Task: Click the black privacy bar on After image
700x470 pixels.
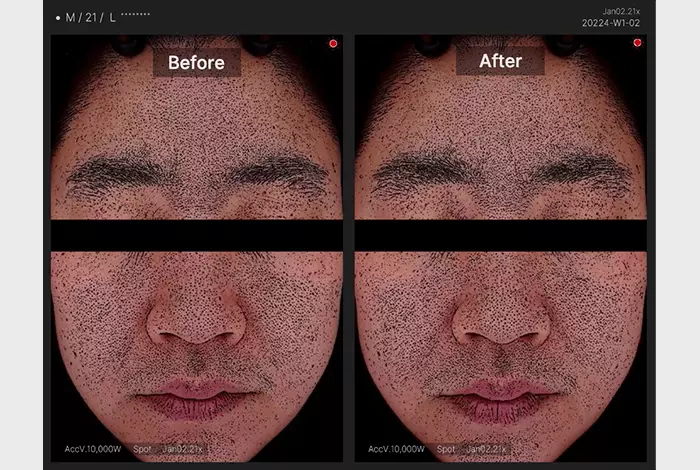Action: coord(500,235)
